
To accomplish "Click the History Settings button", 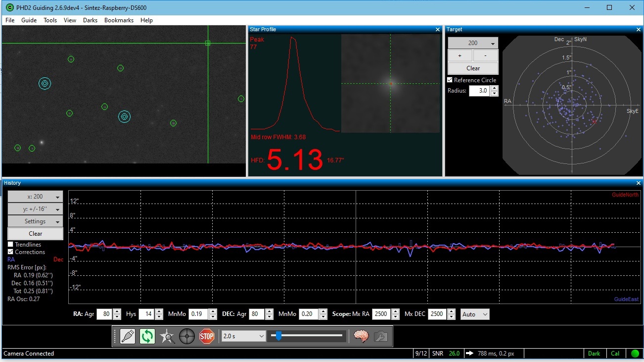I will [x=35, y=221].
